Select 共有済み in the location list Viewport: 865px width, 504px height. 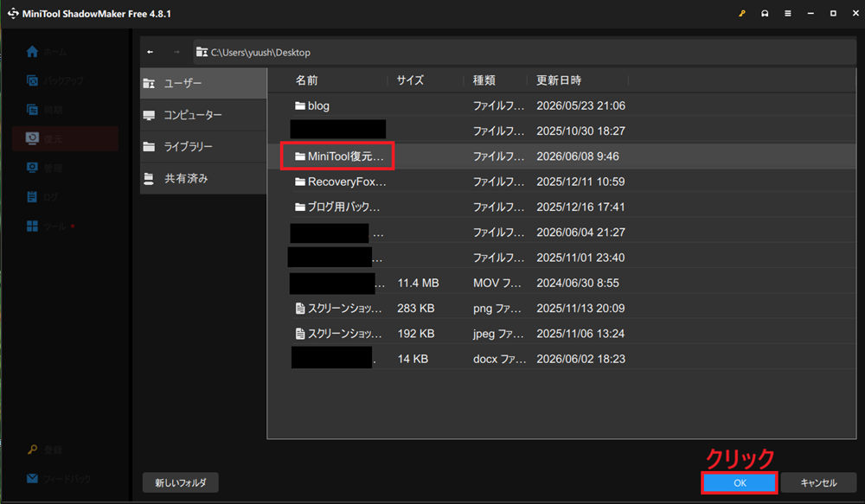coord(203,179)
